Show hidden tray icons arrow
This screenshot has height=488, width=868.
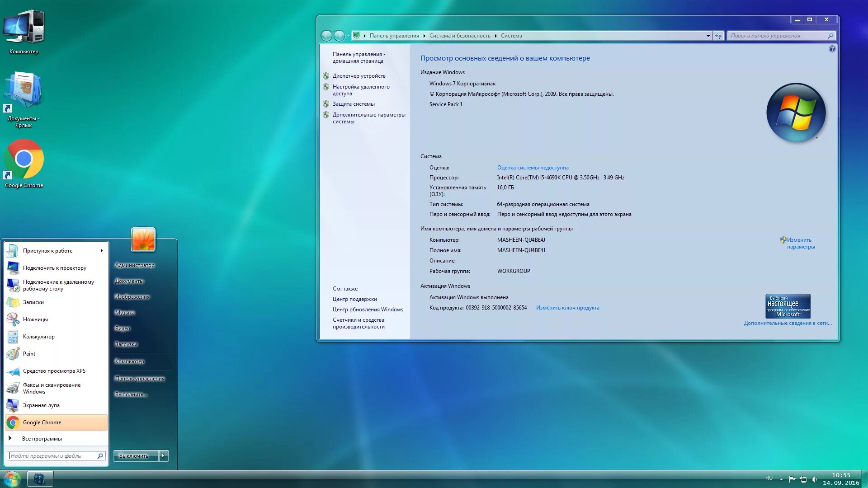[781, 479]
